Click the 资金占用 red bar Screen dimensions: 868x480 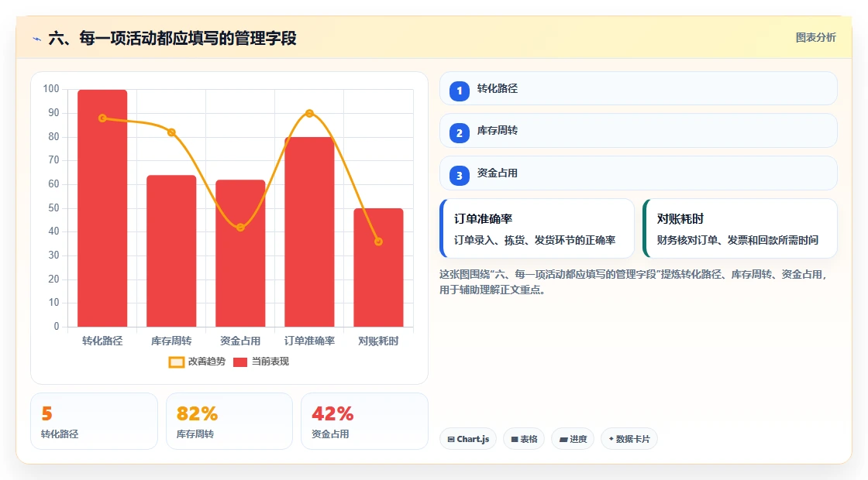[240, 253]
